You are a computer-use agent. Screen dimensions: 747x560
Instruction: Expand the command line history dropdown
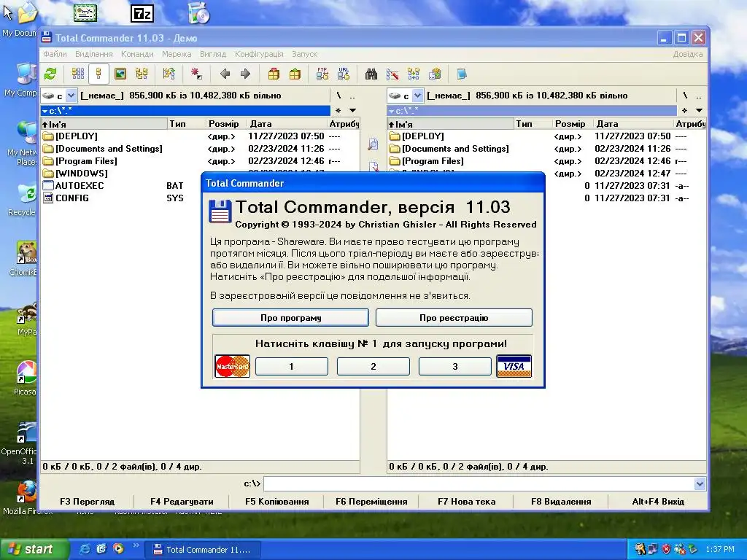700,484
